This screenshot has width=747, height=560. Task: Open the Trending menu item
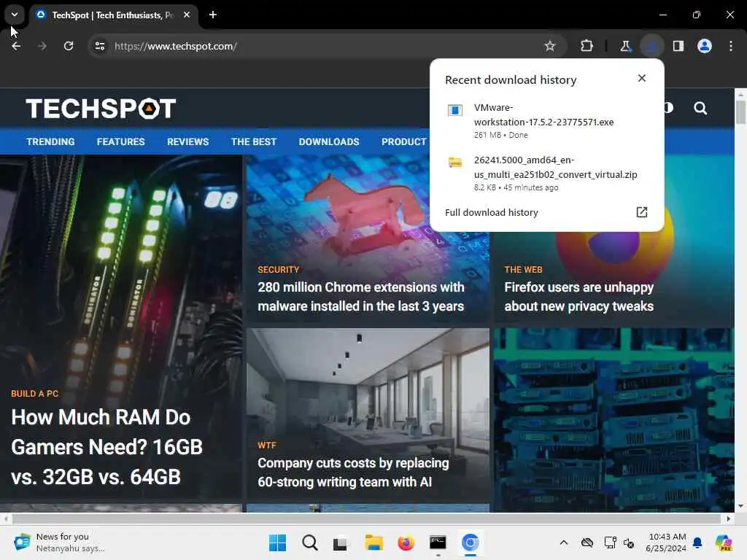click(50, 142)
